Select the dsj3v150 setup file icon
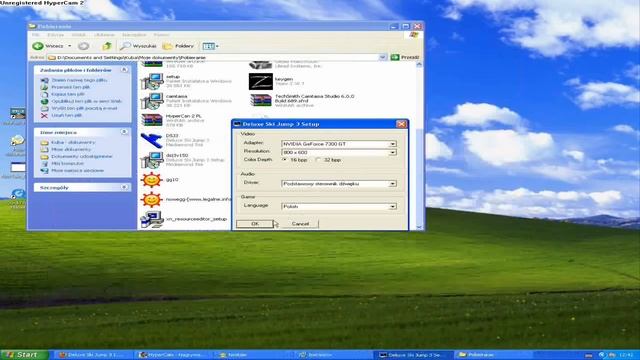640x360 pixels. (x=152, y=160)
